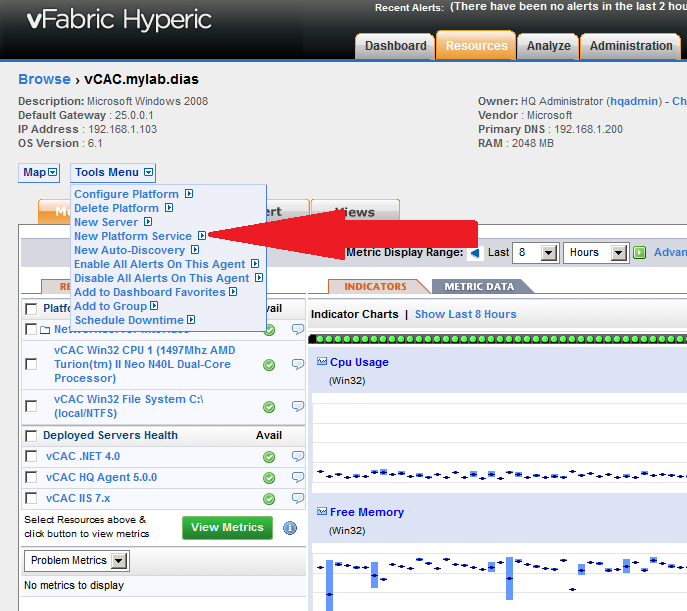687x611 pixels.
Task: Open vCAC Win32 File System C:\ link
Action: (129, 406)
